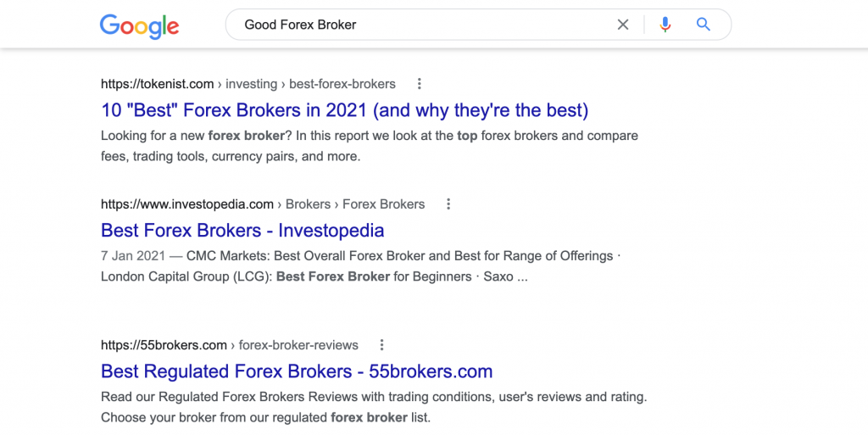
Task: Click the blue magnifying glass search icon
Action: click(x=703, y=25)
